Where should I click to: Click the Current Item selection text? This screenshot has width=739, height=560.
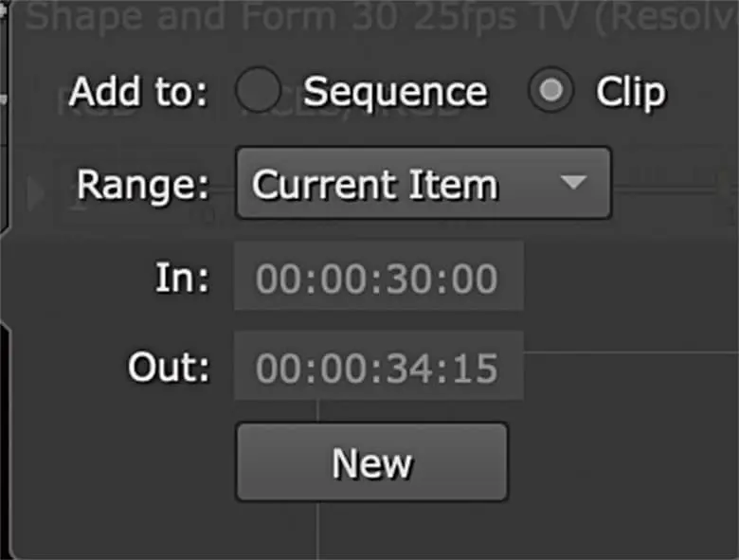pyautogui.click(x=375, y=184)
